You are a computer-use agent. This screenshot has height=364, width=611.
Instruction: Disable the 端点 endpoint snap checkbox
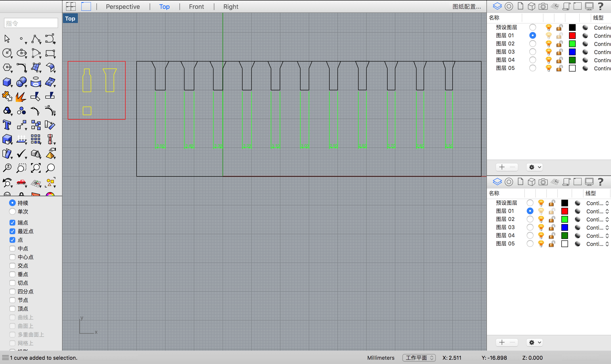(x=12, y=223)
